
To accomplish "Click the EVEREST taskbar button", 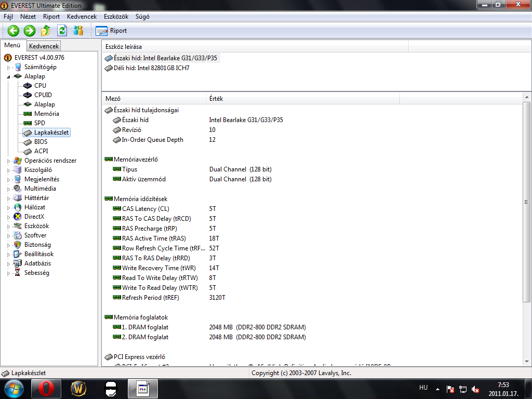I will [x=142, y=389].
